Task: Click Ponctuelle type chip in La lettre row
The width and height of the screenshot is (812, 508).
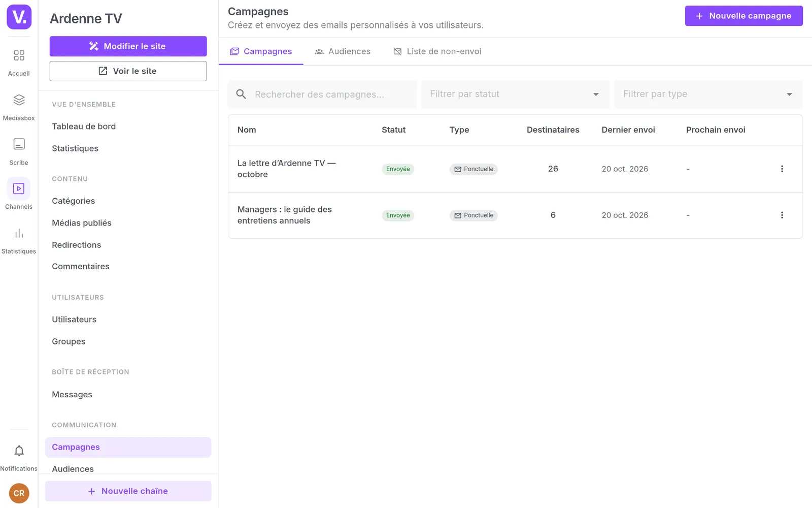Action: click(x=473, y=169)
